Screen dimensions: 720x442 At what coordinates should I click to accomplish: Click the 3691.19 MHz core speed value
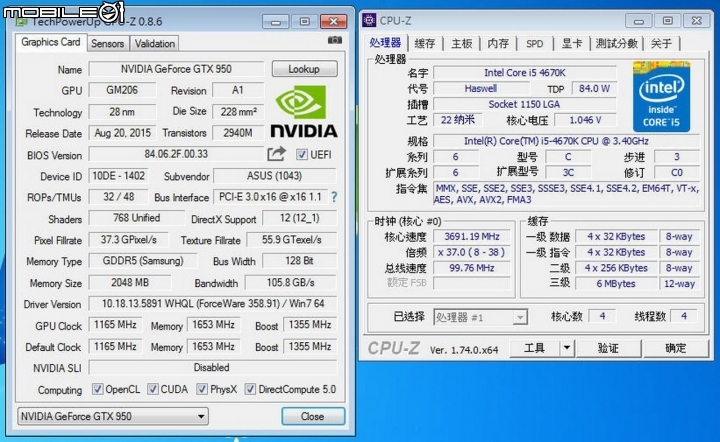click(472, 236)
